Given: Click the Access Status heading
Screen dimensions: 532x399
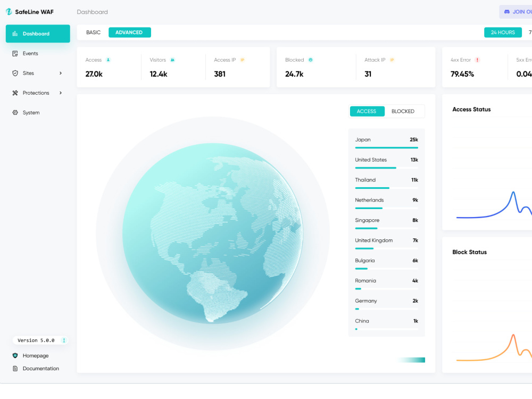Looking at the screenshot, I should 471,109.
